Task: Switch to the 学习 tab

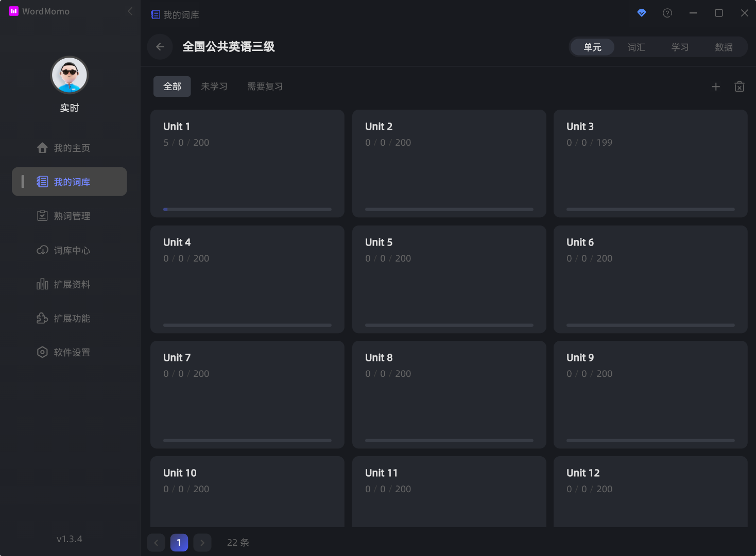Action: 680,47
